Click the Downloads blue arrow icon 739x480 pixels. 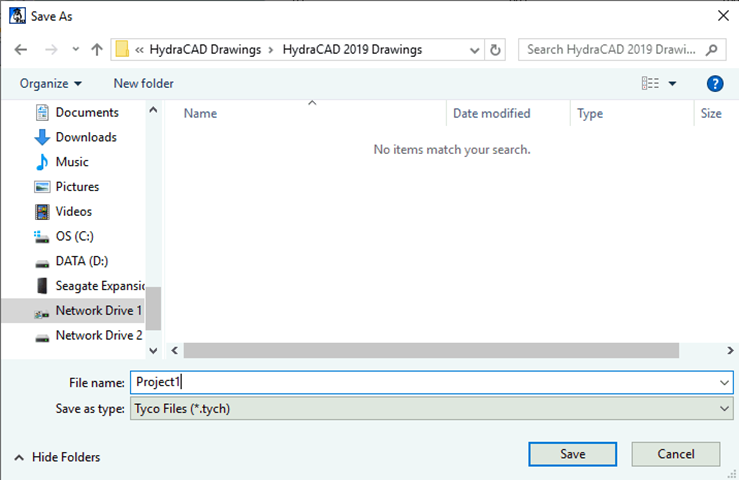point(42,137)
